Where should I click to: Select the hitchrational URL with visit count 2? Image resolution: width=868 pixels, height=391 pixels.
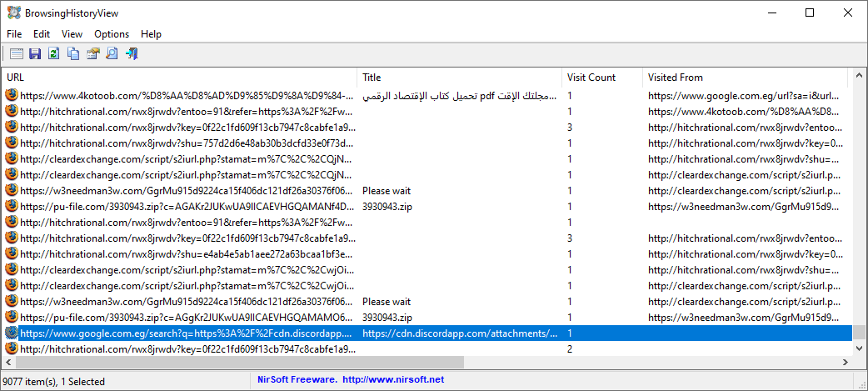[x=187, y=349]
